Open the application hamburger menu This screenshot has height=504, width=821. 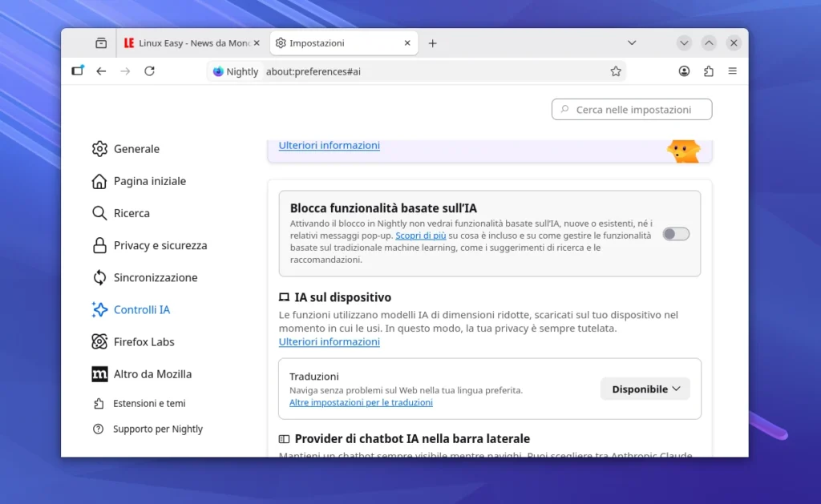click(x=732, y=71)
